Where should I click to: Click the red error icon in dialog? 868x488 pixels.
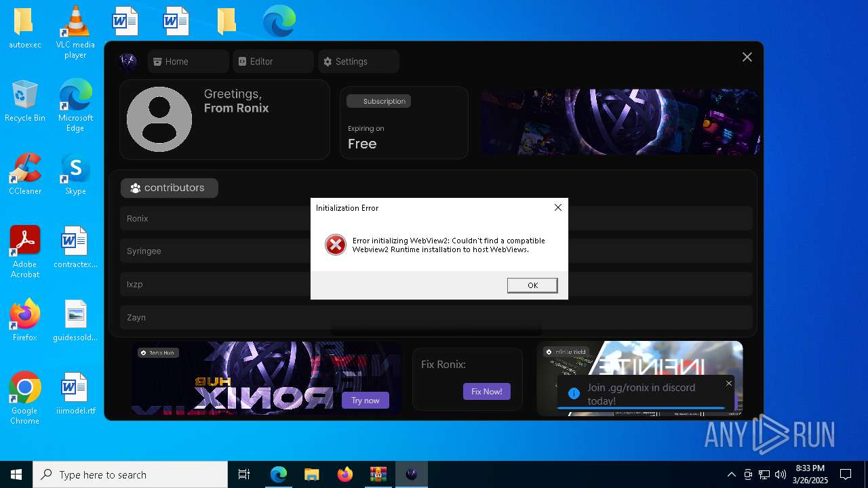[335, 245]
